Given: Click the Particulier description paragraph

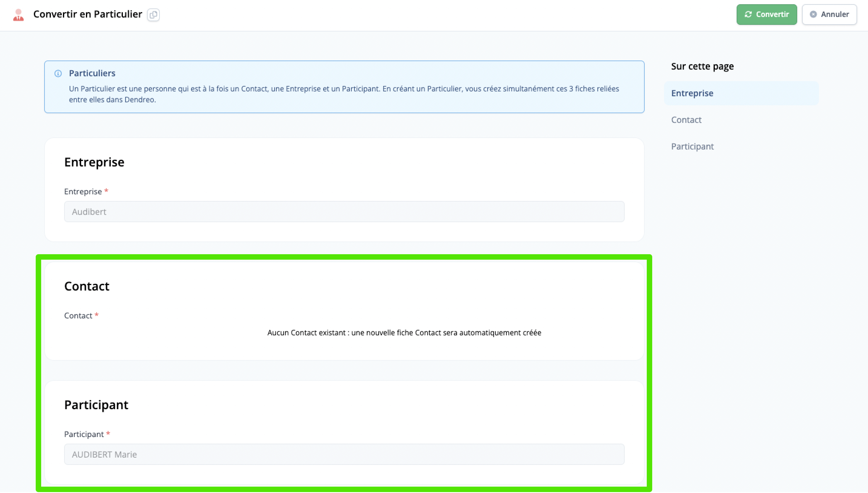Looking at the screenshot, I should point(344,94).
